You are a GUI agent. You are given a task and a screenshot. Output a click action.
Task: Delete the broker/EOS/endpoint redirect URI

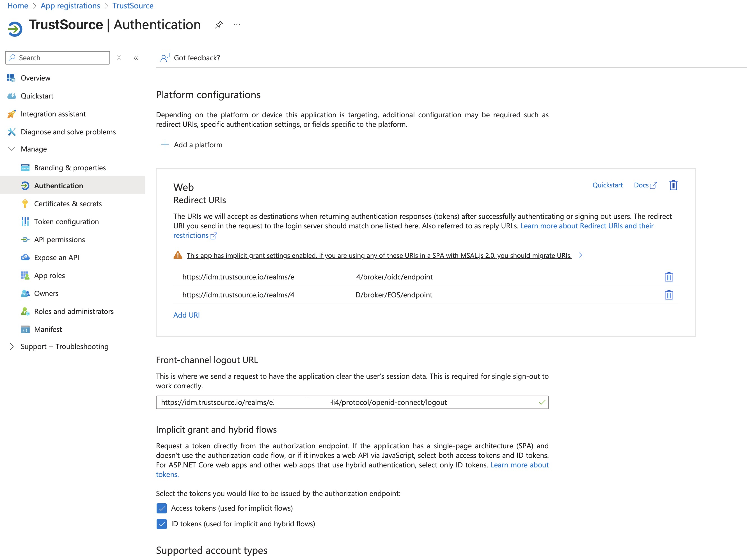point(669,295)
